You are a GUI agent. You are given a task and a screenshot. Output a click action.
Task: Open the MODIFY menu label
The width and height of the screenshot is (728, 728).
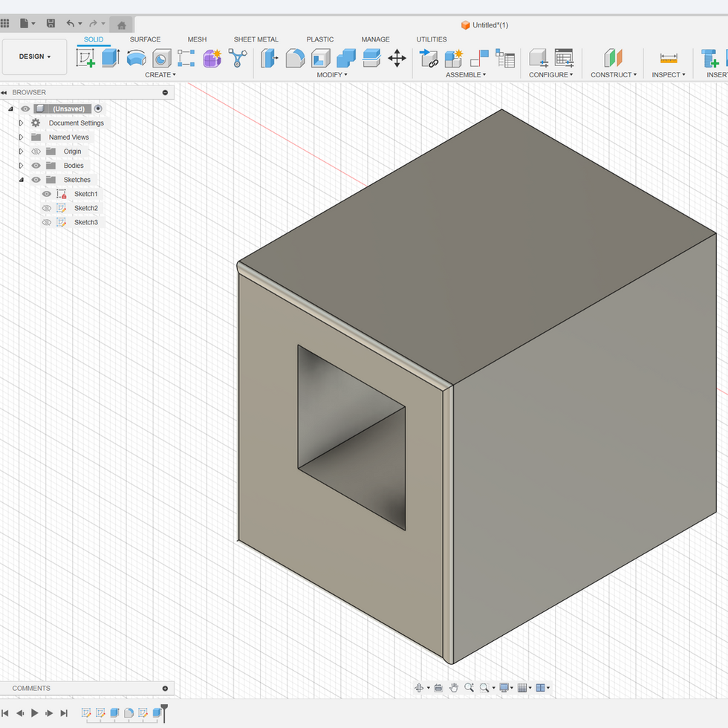[x=332, y=75]
